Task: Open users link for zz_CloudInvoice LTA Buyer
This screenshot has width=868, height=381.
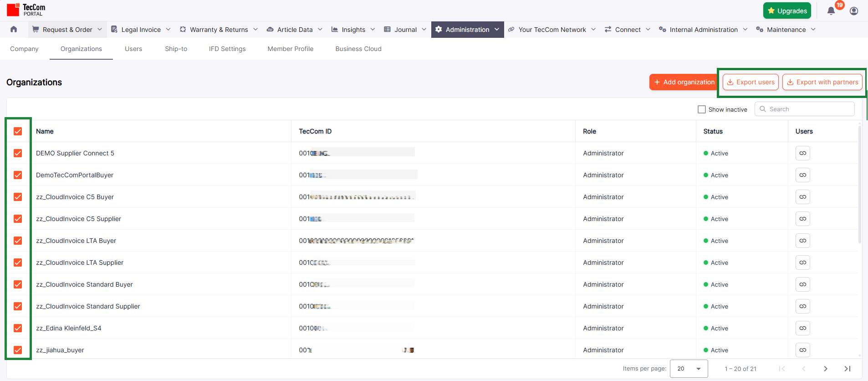Action: coord(803,241)
